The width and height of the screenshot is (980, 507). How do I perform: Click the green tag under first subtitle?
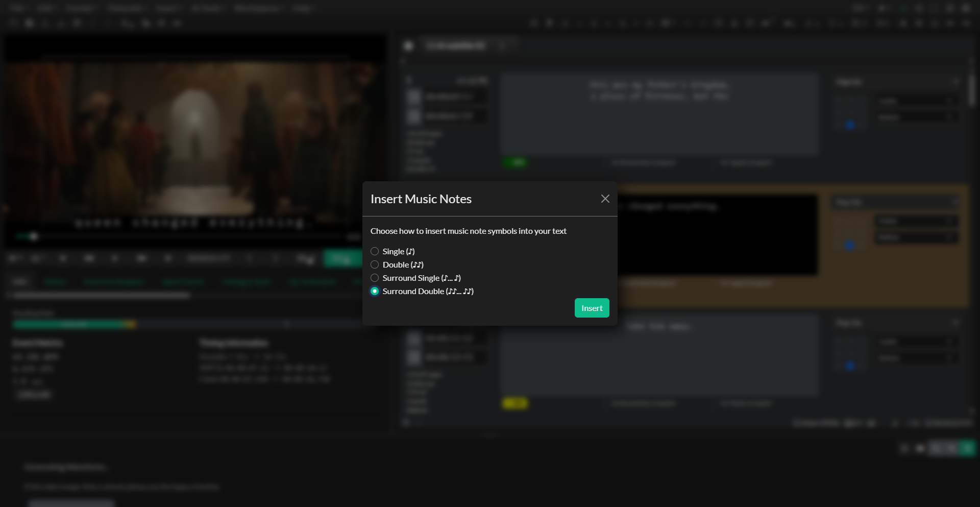(515, 162)
